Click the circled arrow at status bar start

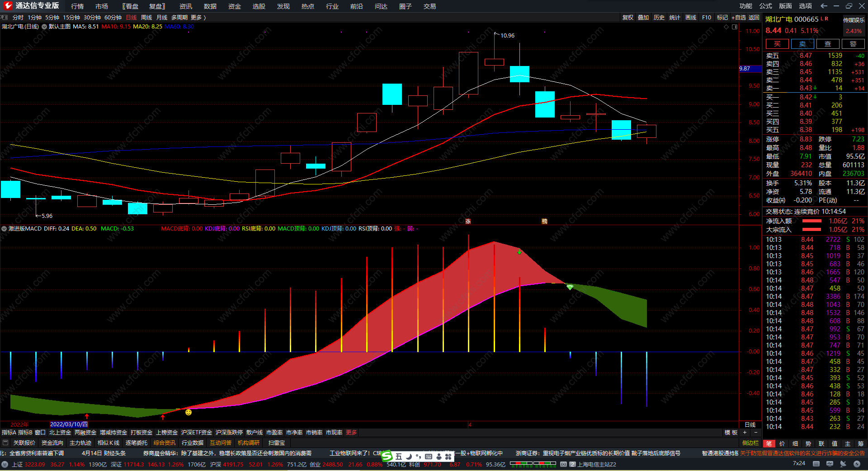point(5,464)
